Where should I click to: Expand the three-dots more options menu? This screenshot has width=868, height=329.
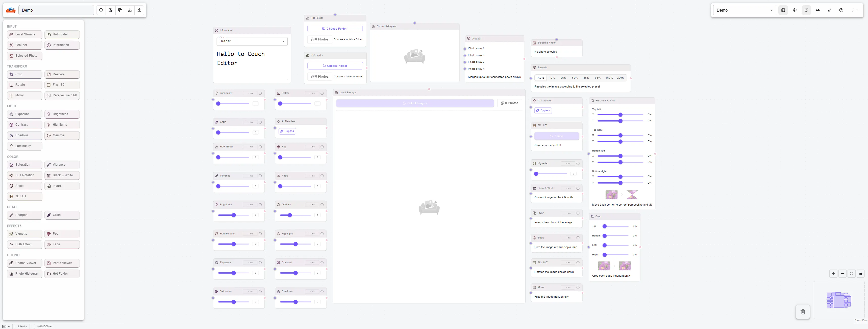pyautogui.click(x=855, y=10)
